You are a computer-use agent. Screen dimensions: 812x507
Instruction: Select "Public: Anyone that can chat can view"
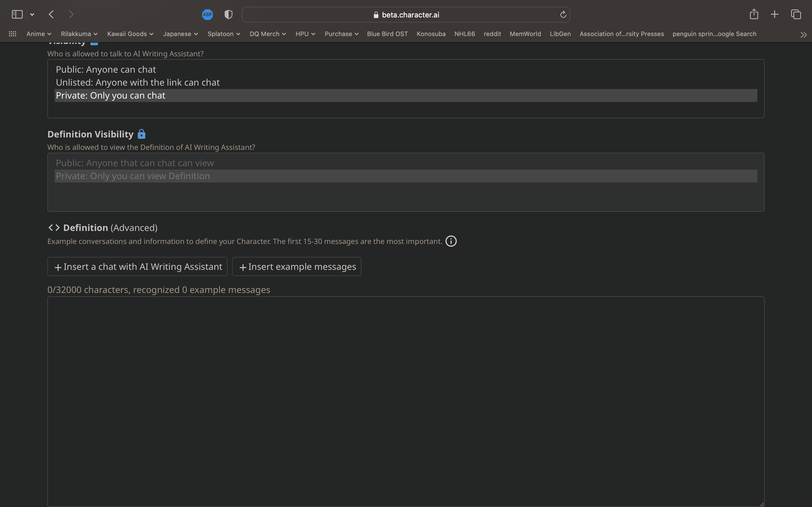click(x=135, y=163)
